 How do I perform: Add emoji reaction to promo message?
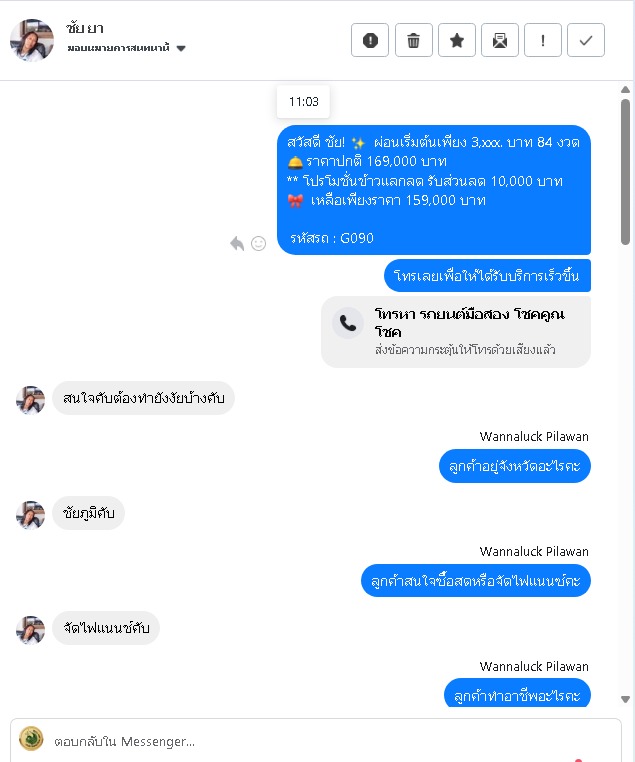tap(258, 243)
